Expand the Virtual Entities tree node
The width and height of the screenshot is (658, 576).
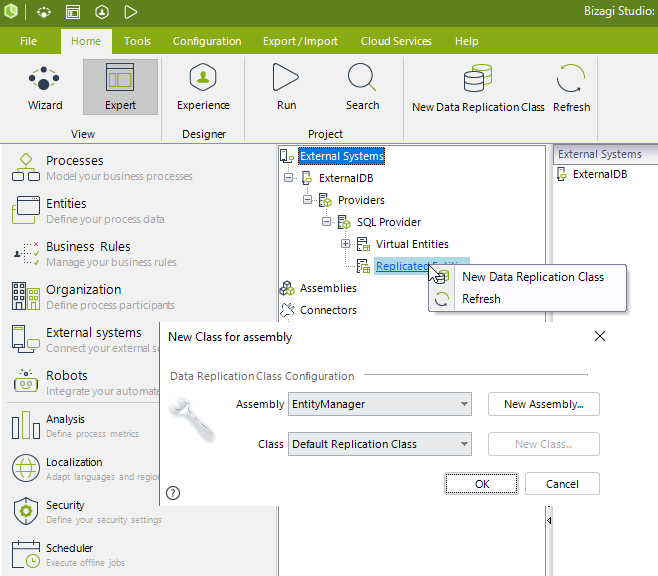coord(345,244)
